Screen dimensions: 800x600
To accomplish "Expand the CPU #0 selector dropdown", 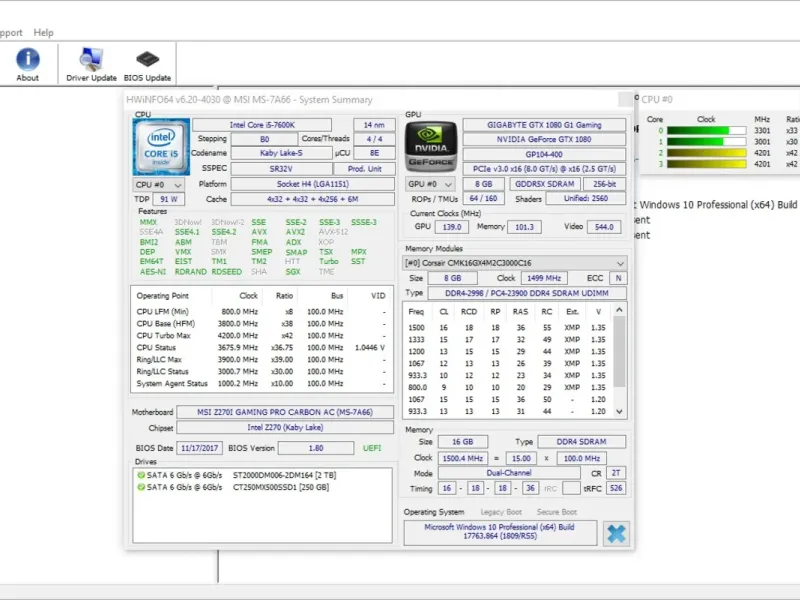I will coord(158,185).
